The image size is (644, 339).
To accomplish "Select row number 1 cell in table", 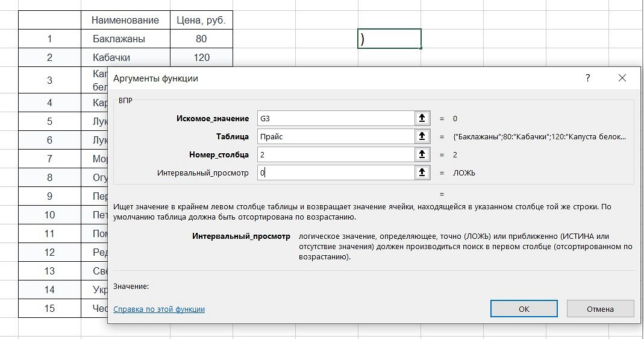I will (x=49, y=39).
